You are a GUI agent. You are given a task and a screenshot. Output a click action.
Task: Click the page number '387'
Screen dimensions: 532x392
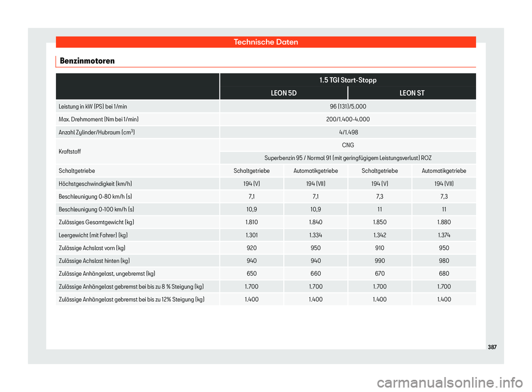tap(492, 347)
